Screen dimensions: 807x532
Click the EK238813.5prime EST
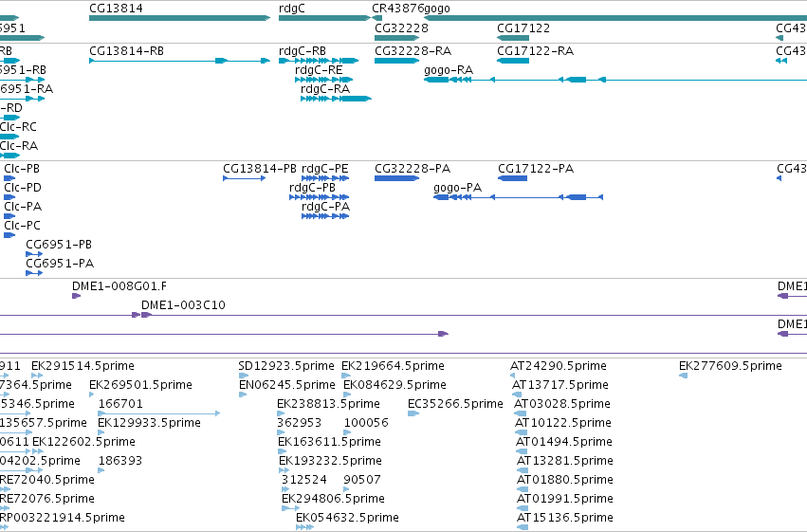click(x=281, y=413)
